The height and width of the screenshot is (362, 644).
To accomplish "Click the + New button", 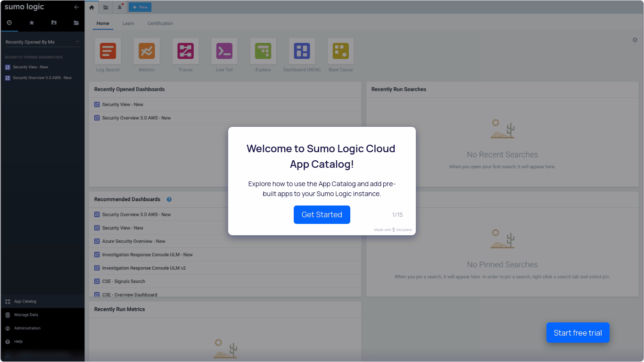I will (140, 7).
